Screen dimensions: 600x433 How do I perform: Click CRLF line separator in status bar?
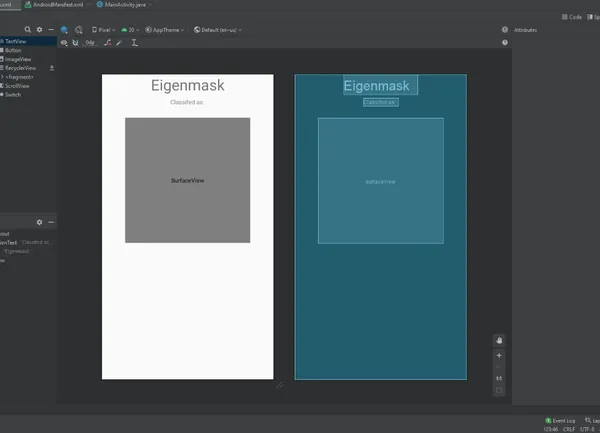569,429
